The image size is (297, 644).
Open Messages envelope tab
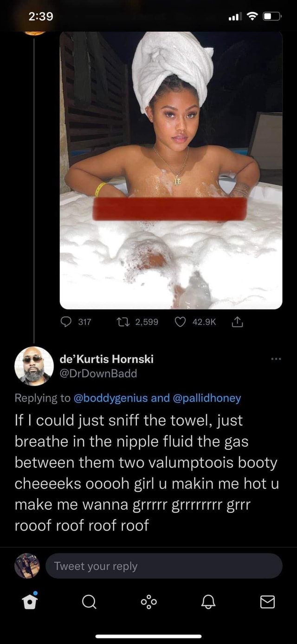pyautogui.click(x=267, y=602)
